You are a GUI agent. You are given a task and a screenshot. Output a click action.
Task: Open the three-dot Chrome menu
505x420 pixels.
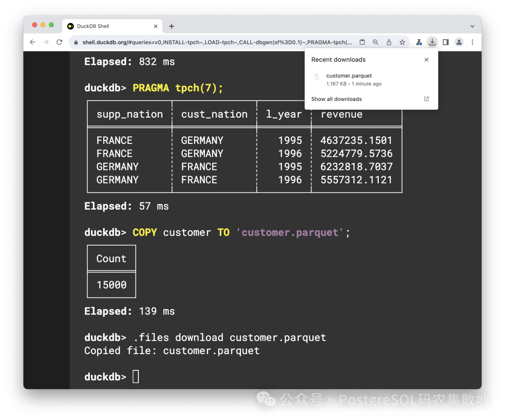473,42
